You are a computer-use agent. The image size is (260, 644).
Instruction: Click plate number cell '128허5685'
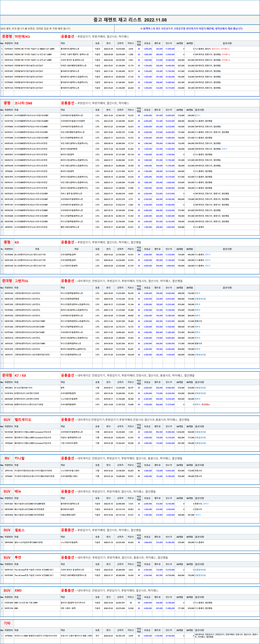(9, 543)
